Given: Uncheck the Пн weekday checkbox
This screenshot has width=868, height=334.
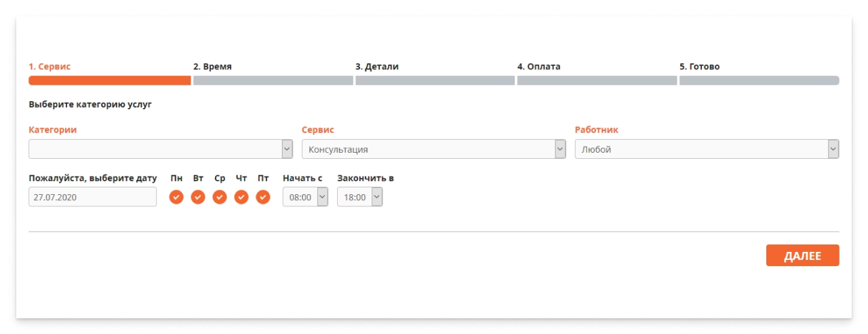Looking at the screenshot, I should click(176, 197).
